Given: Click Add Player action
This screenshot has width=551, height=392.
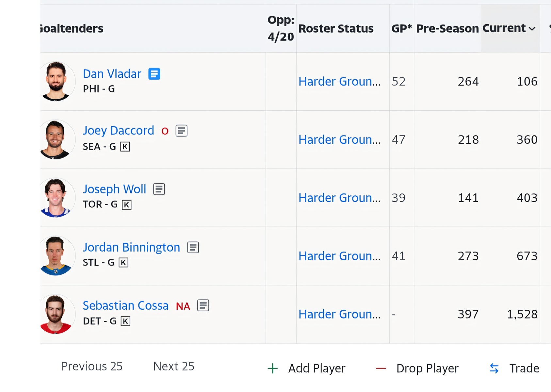Looking at the screenshot, I should click(x=306, y=368).
